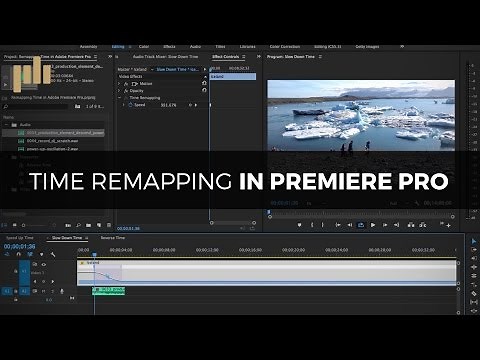Switch to the Assembly workspace
Viewport: 480px width, 360px height.
[x=89, y=47]
